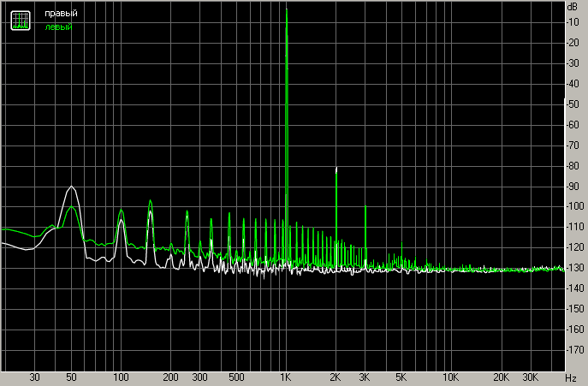Click the -90 dB scale label
The width and height of the screenshot is (588, 386).
[x=573, y=186]
